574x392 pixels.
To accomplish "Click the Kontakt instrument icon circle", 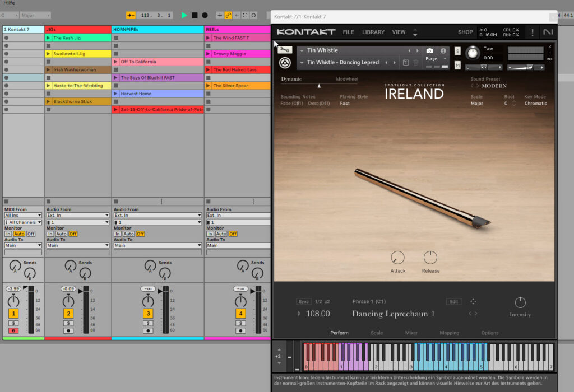I will click(x=285, y=63).
